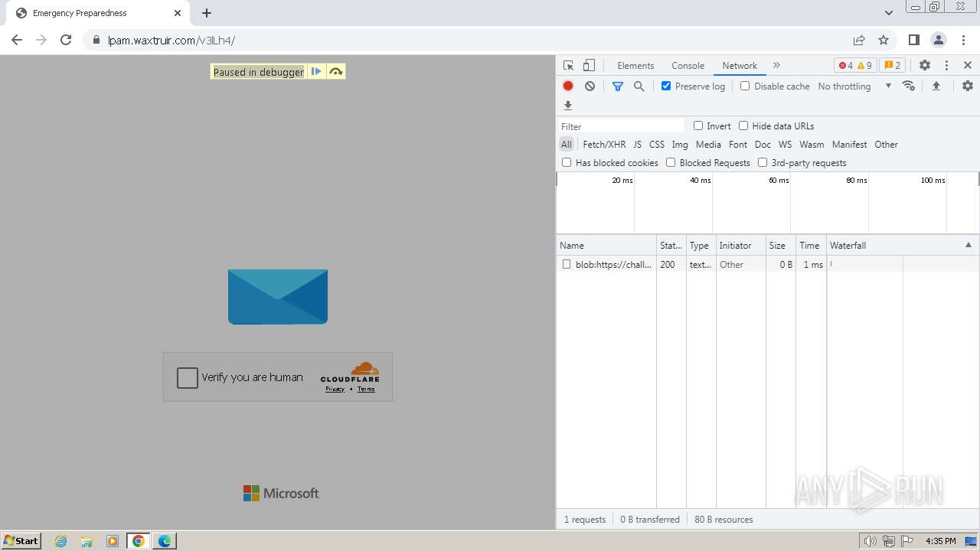Click the Windows Start button
Image resolution: width=980 pixels, height=551 pixels.
click(21, 540)
